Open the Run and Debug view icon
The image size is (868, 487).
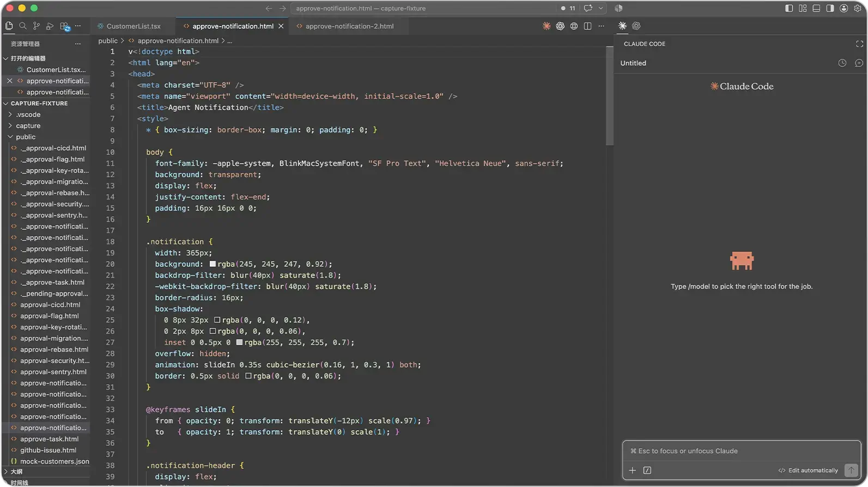(x=50, y=26)
